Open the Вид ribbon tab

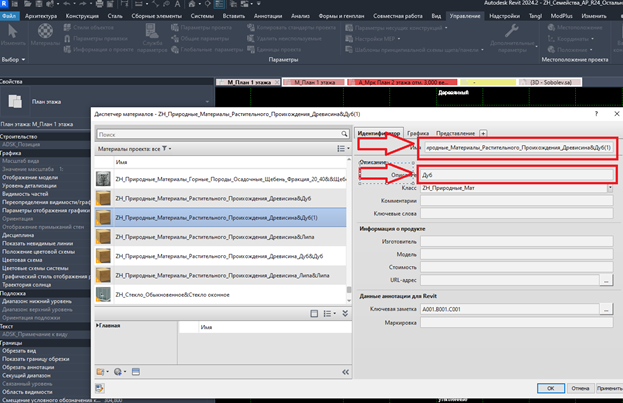pyautogui.click(x=436, y=16)
